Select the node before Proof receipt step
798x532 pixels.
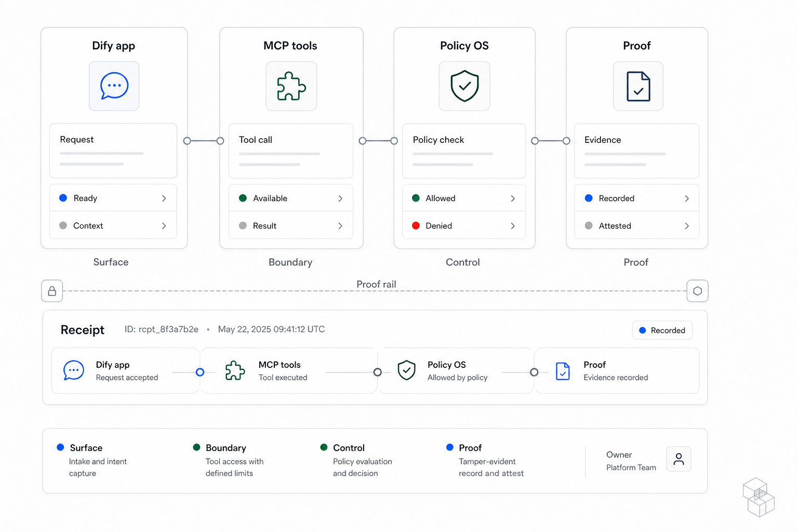point(534,372)
